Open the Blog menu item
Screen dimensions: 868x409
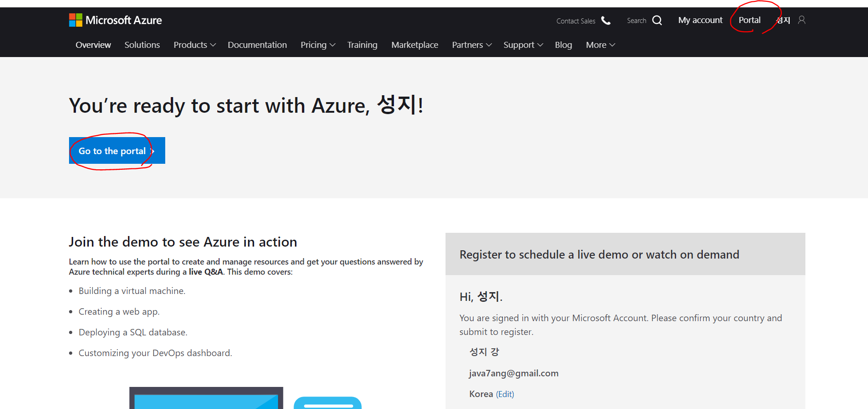tap(563, 45)
